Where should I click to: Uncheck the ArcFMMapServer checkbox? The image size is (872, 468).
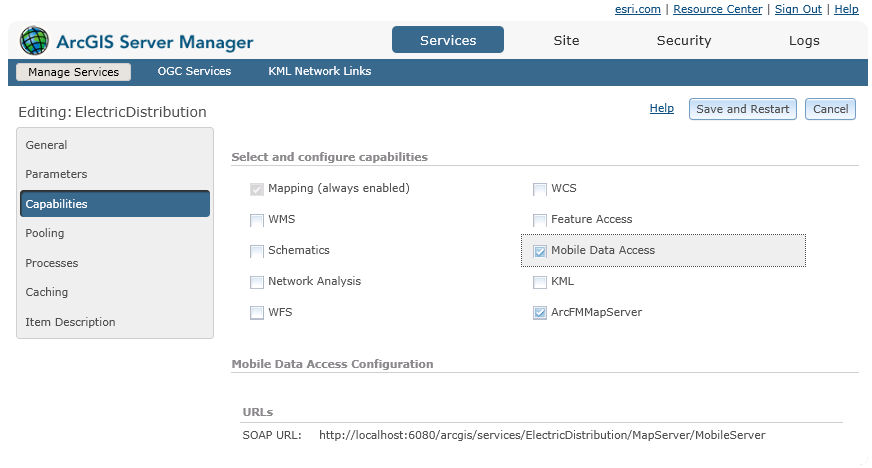[540, 313]
